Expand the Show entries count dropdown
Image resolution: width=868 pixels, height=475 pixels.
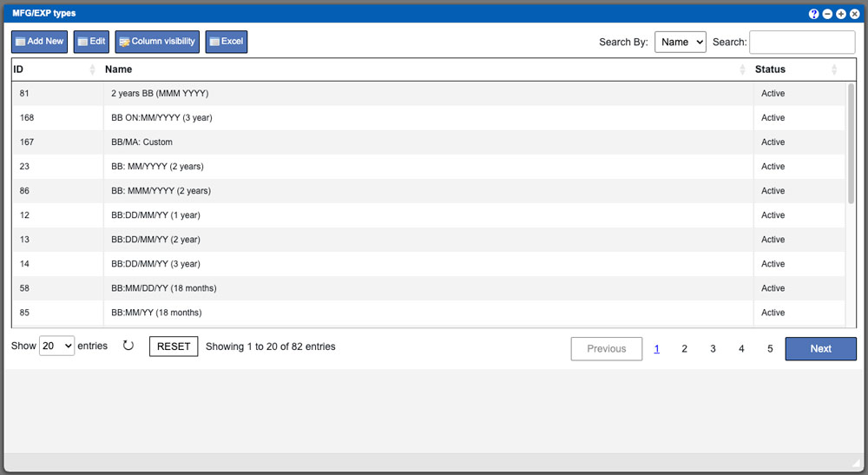point(57,346)
